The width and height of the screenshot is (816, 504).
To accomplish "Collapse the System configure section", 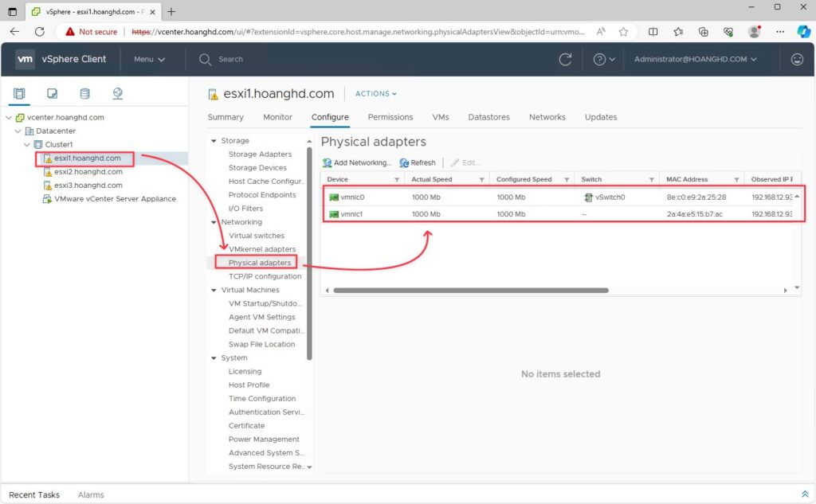I will pos(214,357).
